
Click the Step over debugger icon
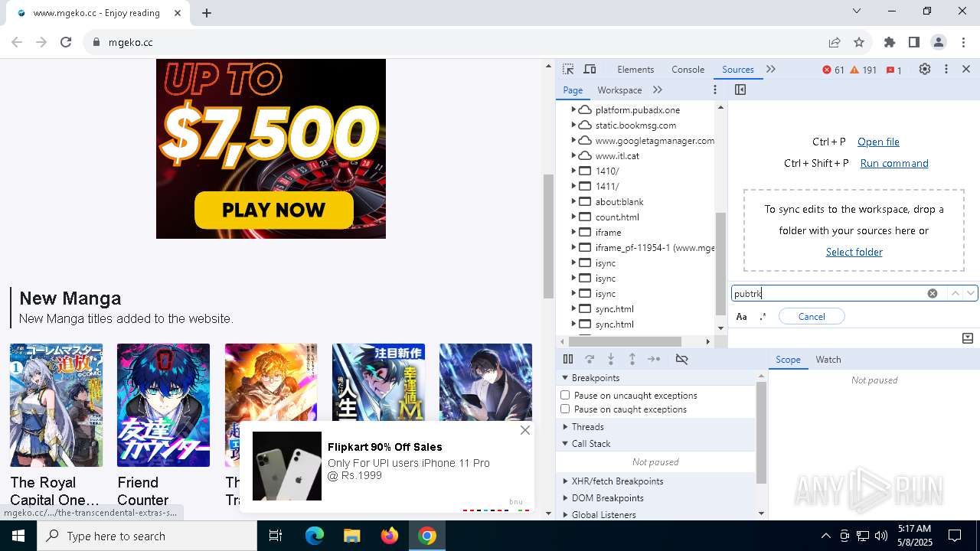click(590, 359)
